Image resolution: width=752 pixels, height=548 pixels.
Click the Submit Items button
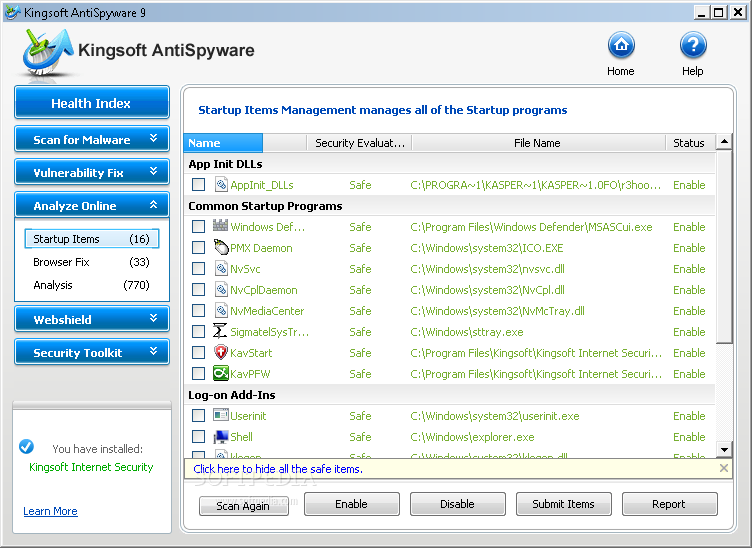coord(564,504)
